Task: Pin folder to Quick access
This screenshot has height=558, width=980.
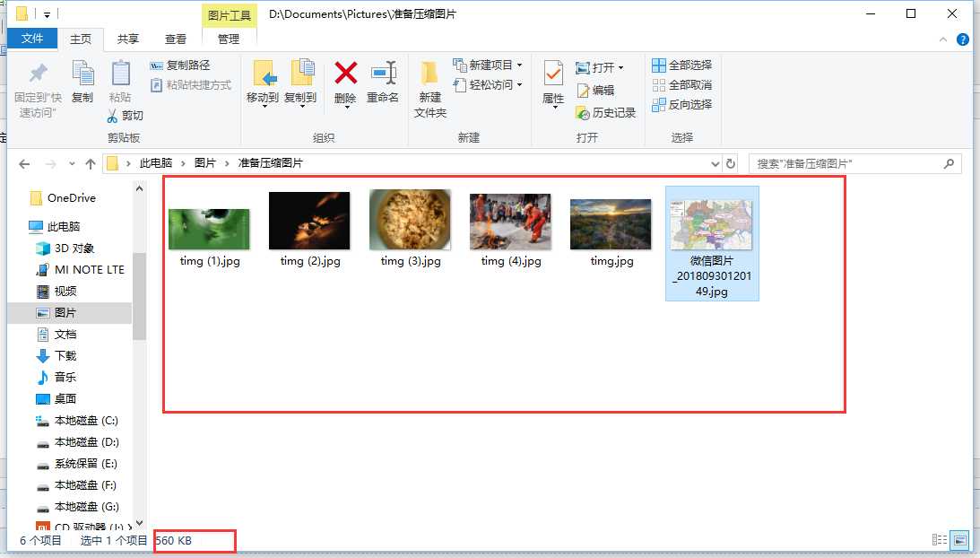Action: coord(39,90)
